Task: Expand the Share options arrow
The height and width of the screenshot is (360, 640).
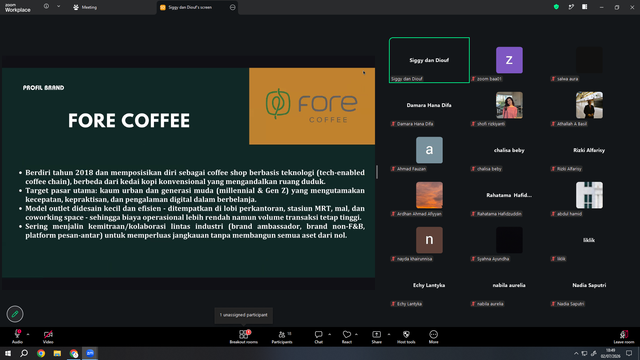Action: (x=389, y=334)
